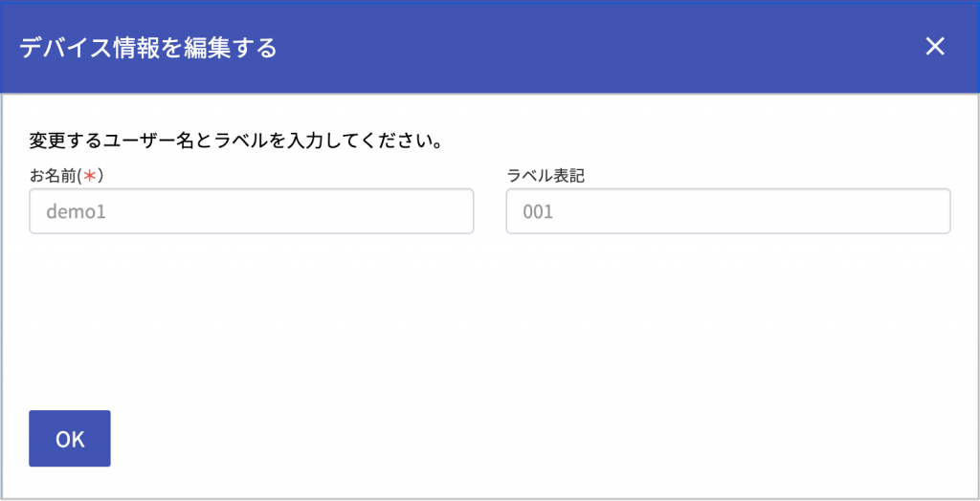
Task: Click the red required asterisk next to お名前
Action: click(90, 176)
